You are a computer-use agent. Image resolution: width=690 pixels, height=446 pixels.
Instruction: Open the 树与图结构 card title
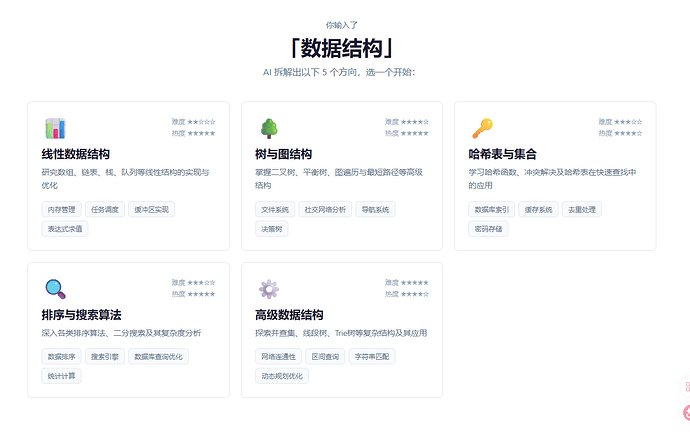click(x=283, y=154)
